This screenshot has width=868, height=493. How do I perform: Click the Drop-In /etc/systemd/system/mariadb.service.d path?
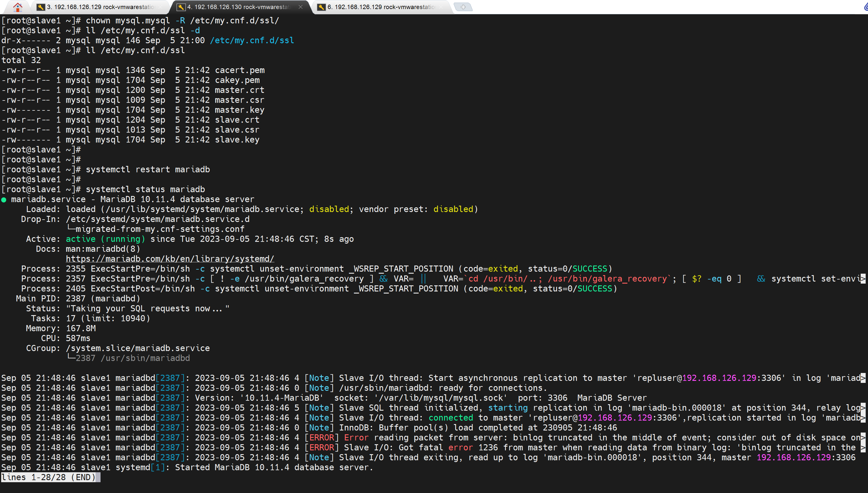[x=158, y=219]
